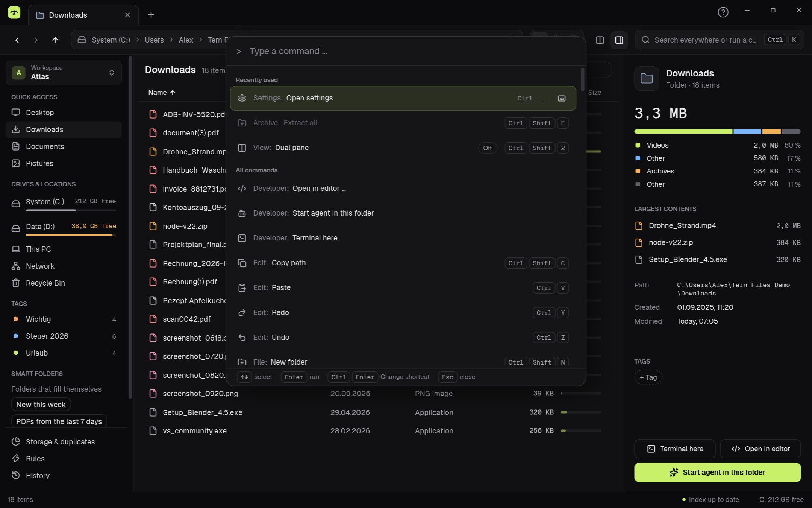Toggle the details side panel icon
The image size is (812, 508).
click(x=619, y=40)
